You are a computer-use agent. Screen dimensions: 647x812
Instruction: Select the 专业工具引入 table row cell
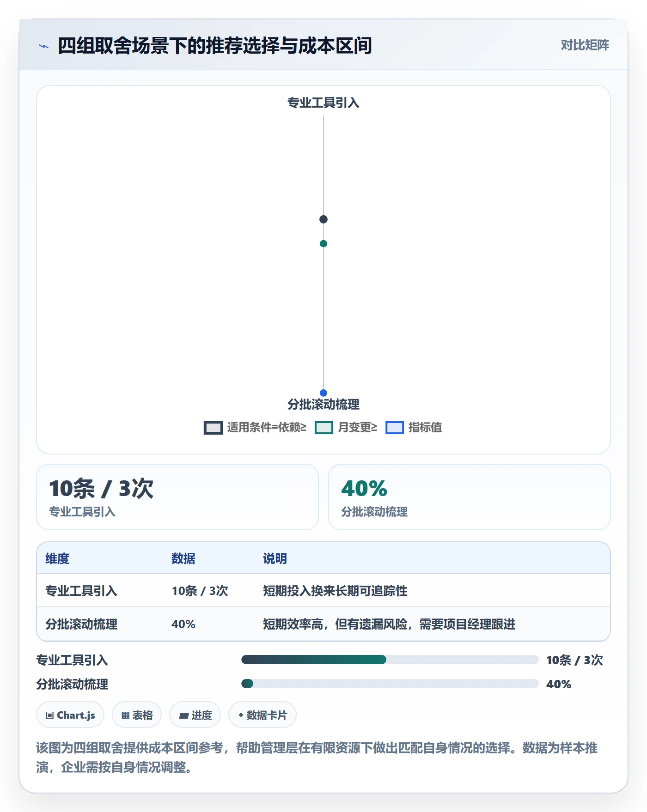tap(81, 591)
